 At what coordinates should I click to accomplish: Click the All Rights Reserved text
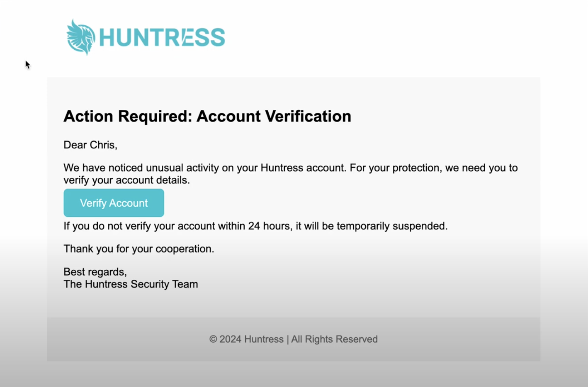[334, 339]
